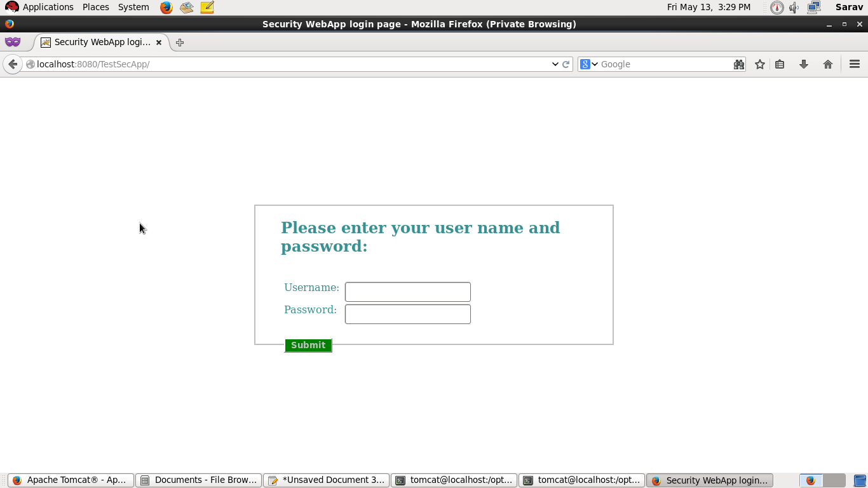Viewport: 868px width, 488px height.
Task: Open the Places menu
Action: [96, 7]
